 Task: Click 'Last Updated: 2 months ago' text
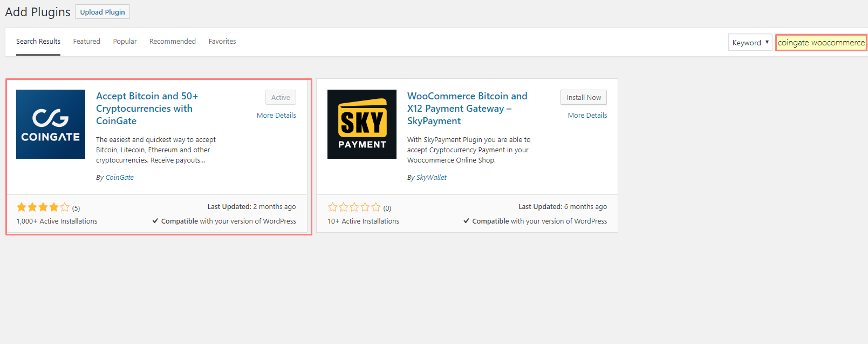tap(251, 207)
